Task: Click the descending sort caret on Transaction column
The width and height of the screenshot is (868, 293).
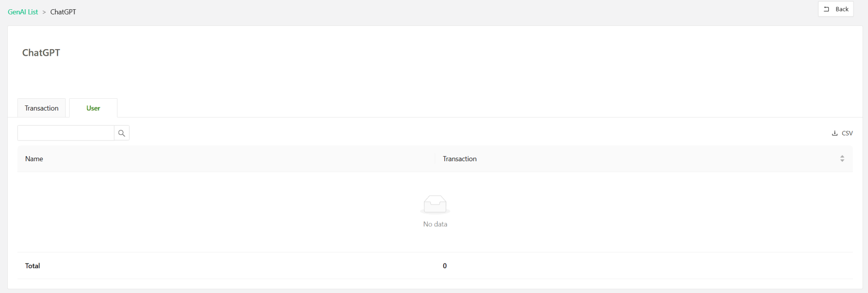Action: coord(842,161)
